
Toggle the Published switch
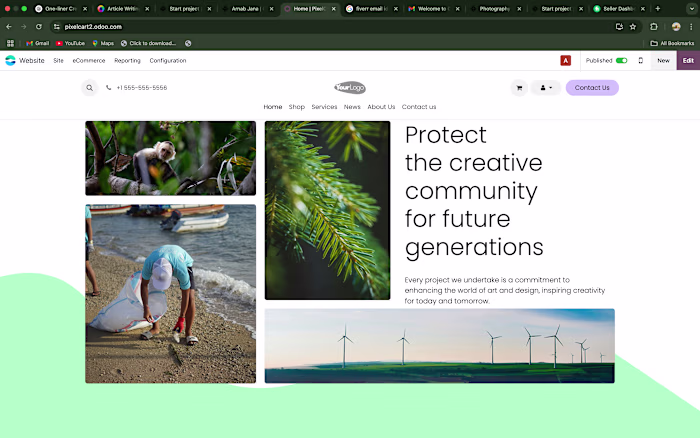coord(621,60)
